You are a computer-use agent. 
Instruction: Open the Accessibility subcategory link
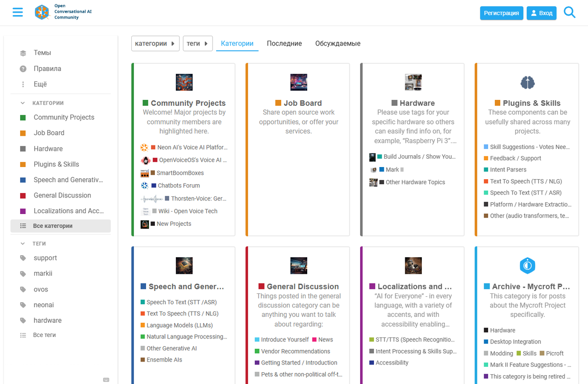click(392, 363)
